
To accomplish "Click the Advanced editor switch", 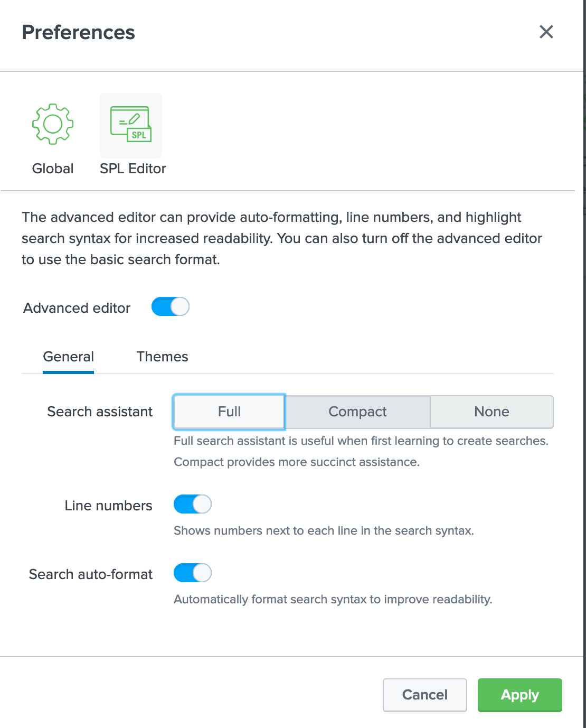I will (170, 306).
